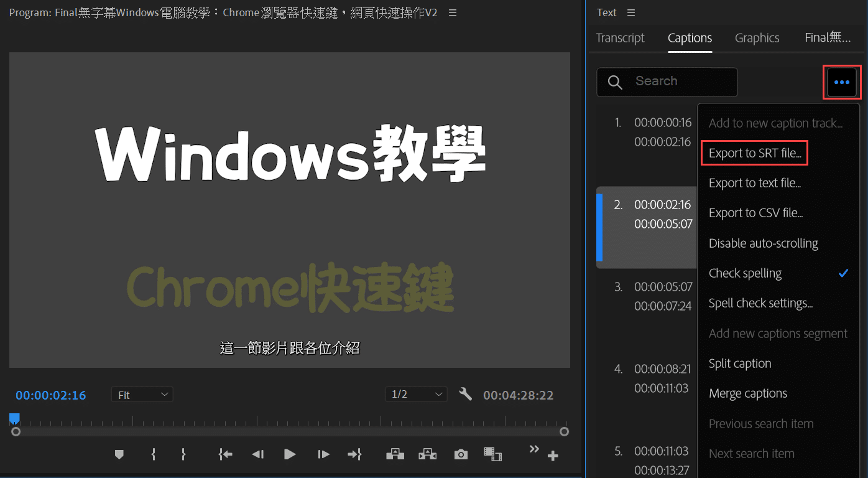This screenshot has height=478, width=868.
Task: Step back one frame
Action: point(257,455)
